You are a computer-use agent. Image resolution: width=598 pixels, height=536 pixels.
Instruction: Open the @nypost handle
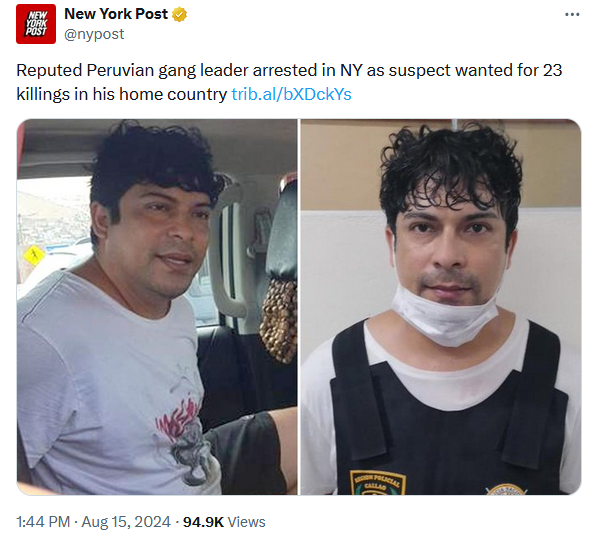(x=94, y=34)
